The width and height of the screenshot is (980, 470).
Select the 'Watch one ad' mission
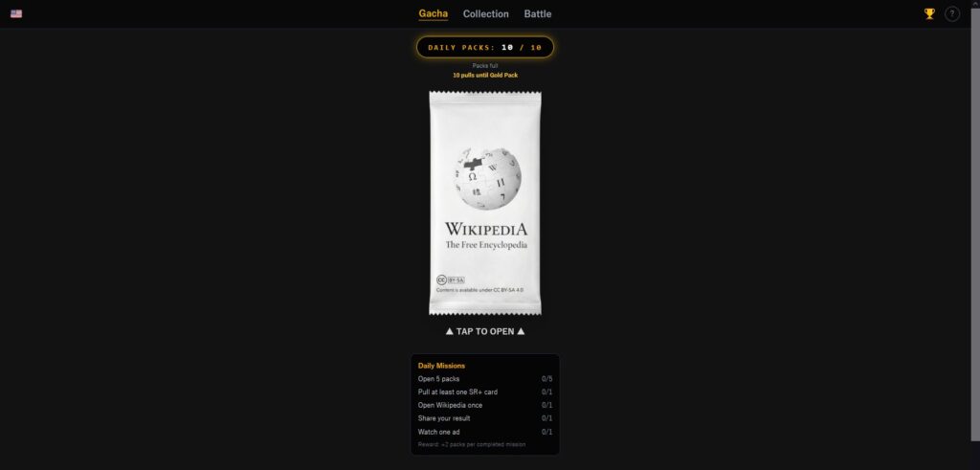(x=485, y=432)
